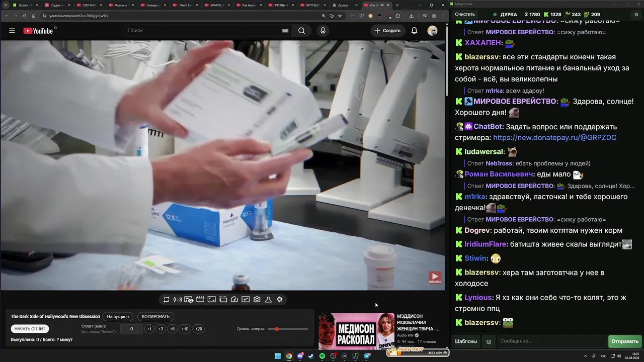Bookmark this page with the star icon
The height and width of the screenshot is (362, 644).
(341, 16)
